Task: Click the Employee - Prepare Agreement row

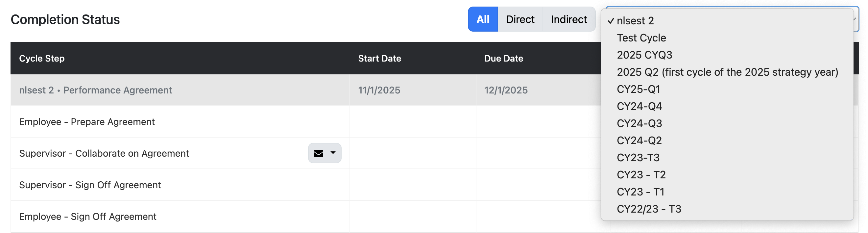Action: point(87,121)
